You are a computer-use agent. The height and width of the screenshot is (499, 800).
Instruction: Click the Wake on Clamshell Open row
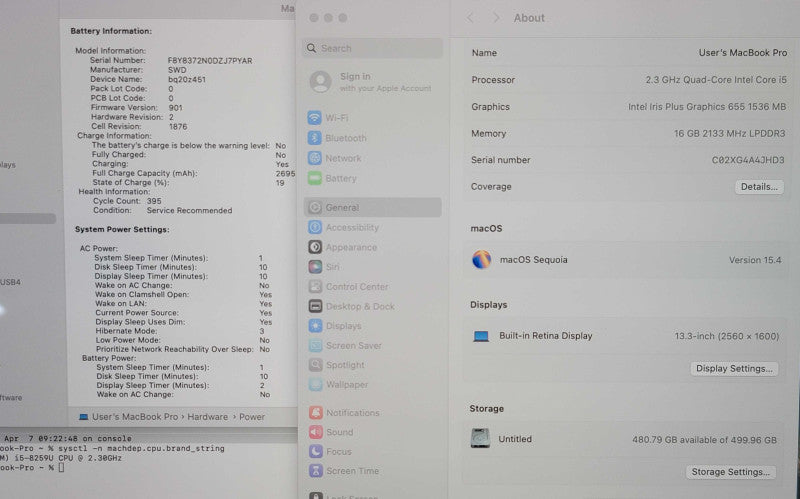coord(183,294)
